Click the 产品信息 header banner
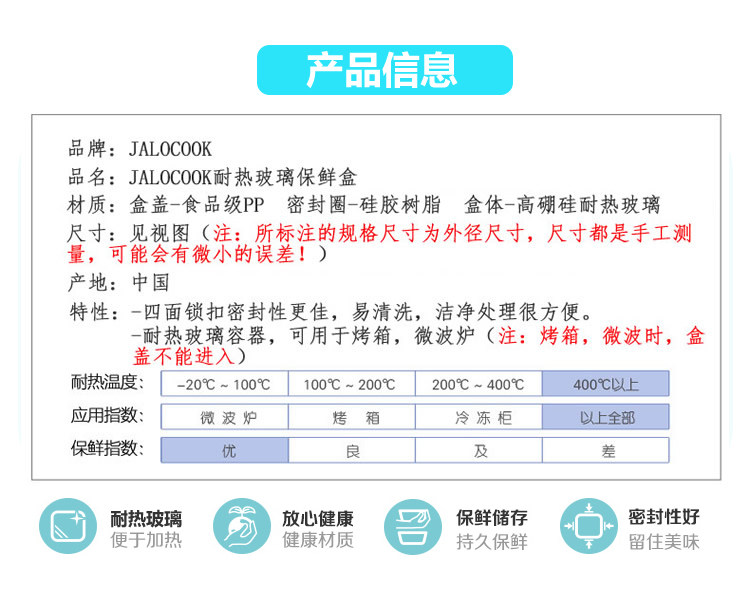Screen dimensions: 750x600 click(x=385, y=70)
